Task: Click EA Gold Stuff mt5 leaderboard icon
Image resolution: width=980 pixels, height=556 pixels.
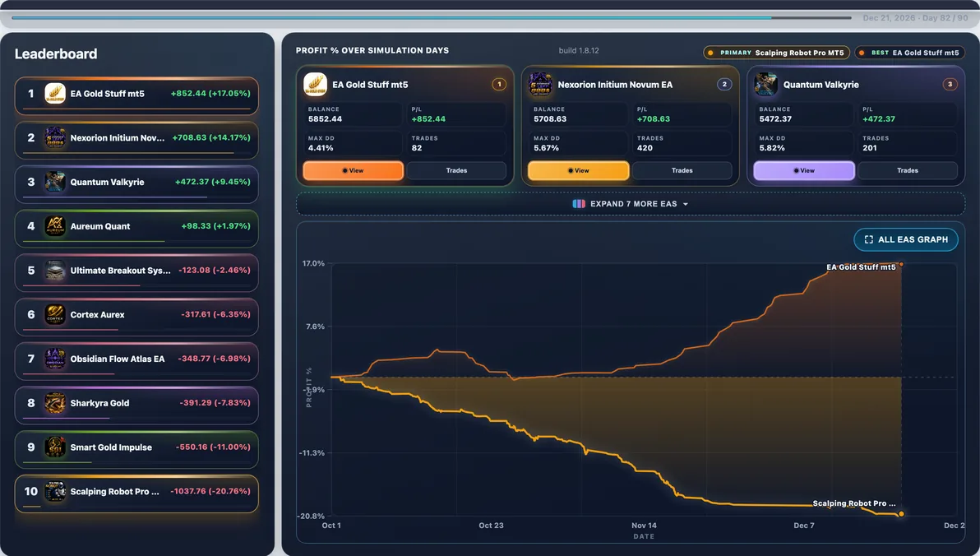Action: coord(55,94)
